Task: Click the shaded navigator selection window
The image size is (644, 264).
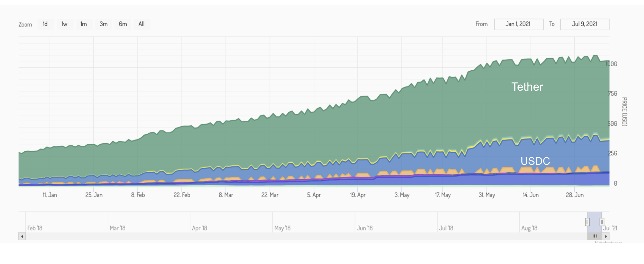Action: pyautogui.click(x=595, y=222)
